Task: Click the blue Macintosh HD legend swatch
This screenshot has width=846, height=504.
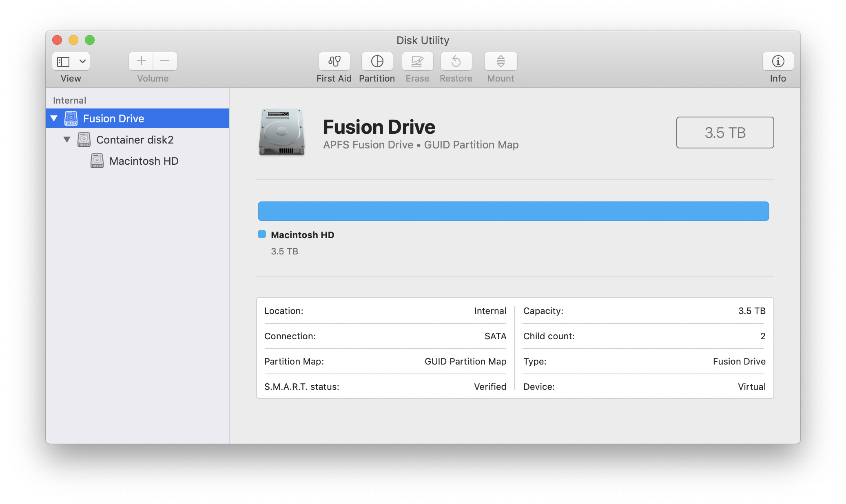Action: (x=262, y=234)
